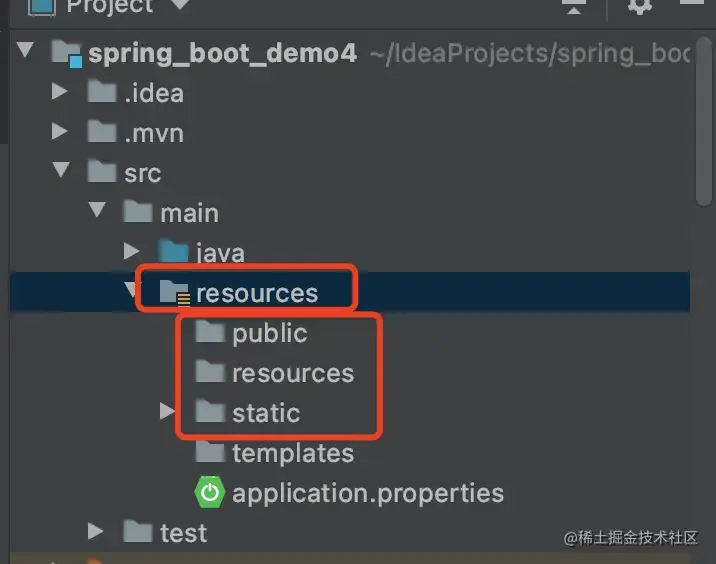
Task: Click the blue java source folder icon
Action: pos(173,251)
